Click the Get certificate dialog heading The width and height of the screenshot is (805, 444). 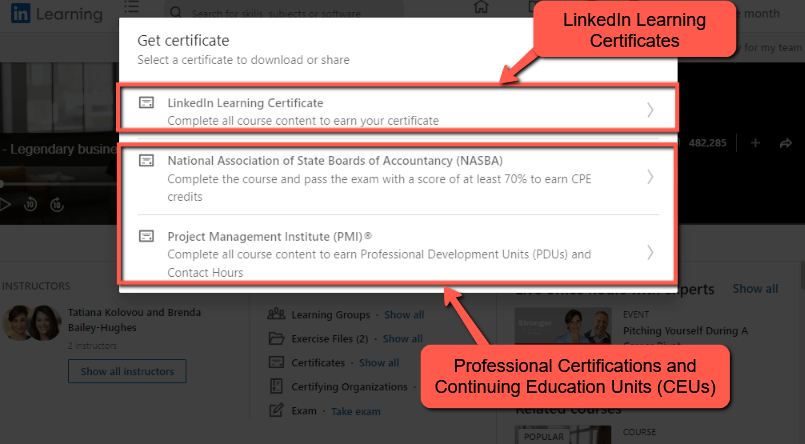pyautogui.click(x=183, y=41)
